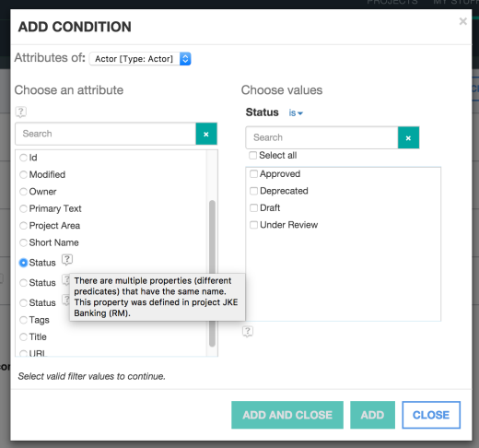The height and width of the screenshot is (448, 479).
Task: Open the 'is' operator dropdown
Action: point(296,112)
